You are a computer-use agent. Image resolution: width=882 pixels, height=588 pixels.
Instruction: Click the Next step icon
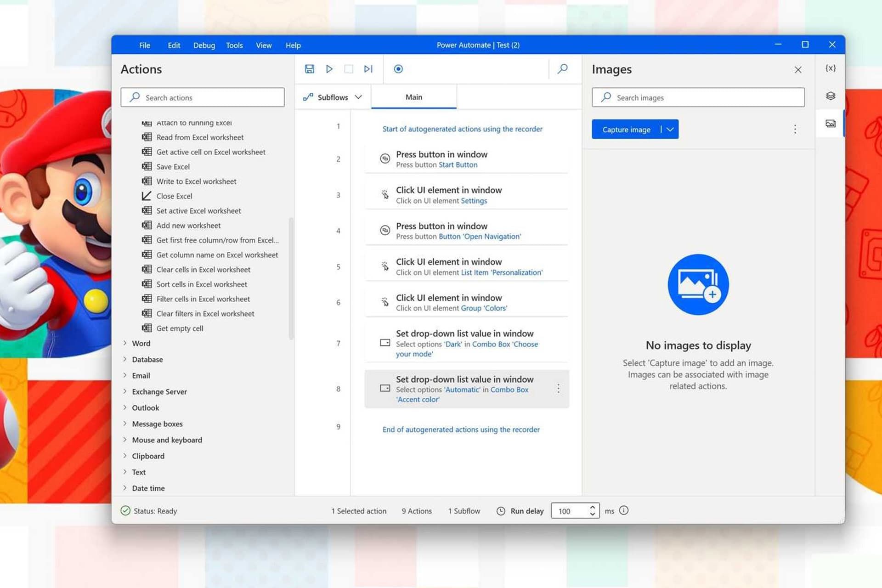pos(368,68)
